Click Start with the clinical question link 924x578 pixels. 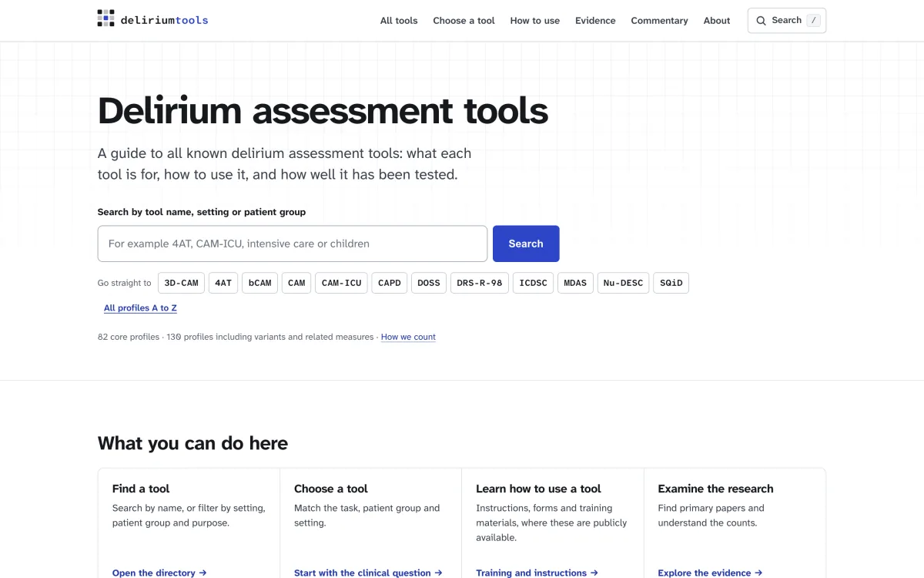click(x=368, y=573)
